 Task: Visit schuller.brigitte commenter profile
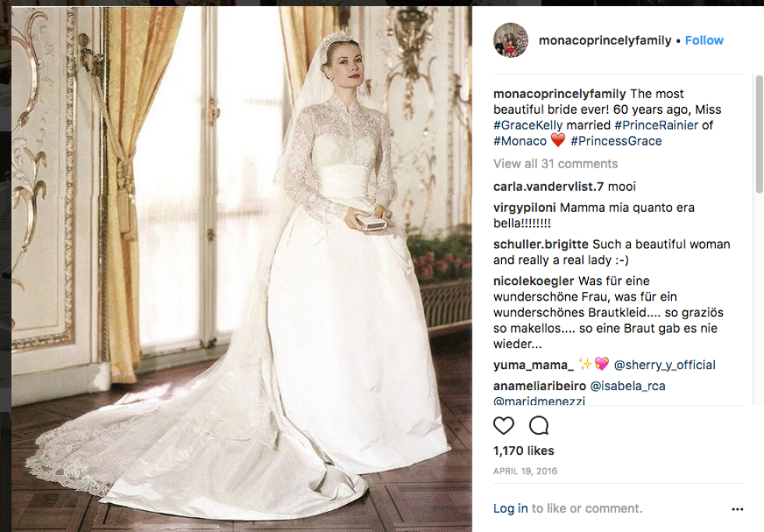(x=540, y=245)
